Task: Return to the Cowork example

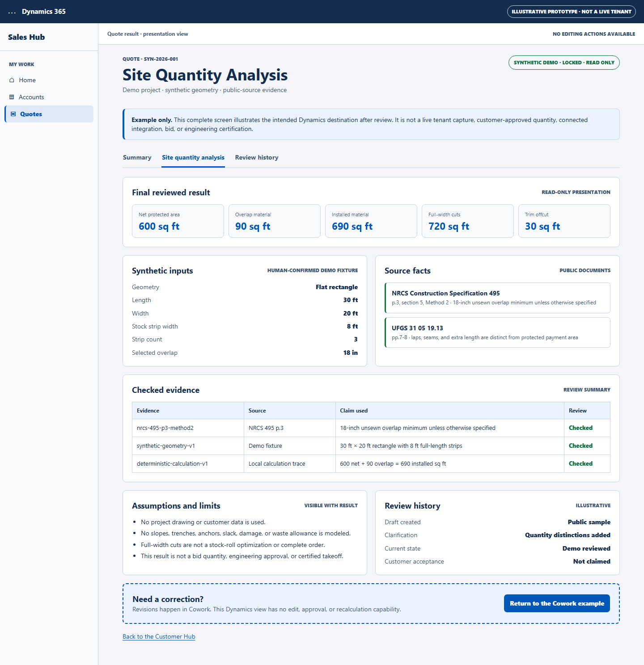Action: 557,603
